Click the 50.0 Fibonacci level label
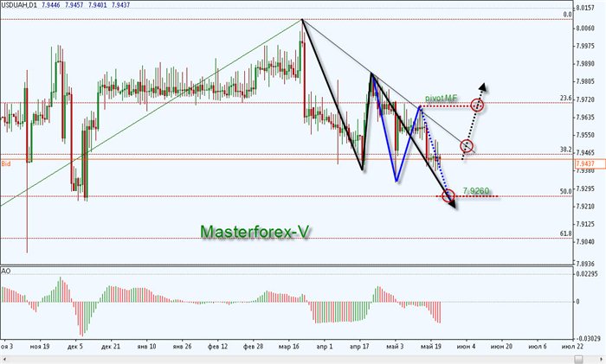 (566, 192)
